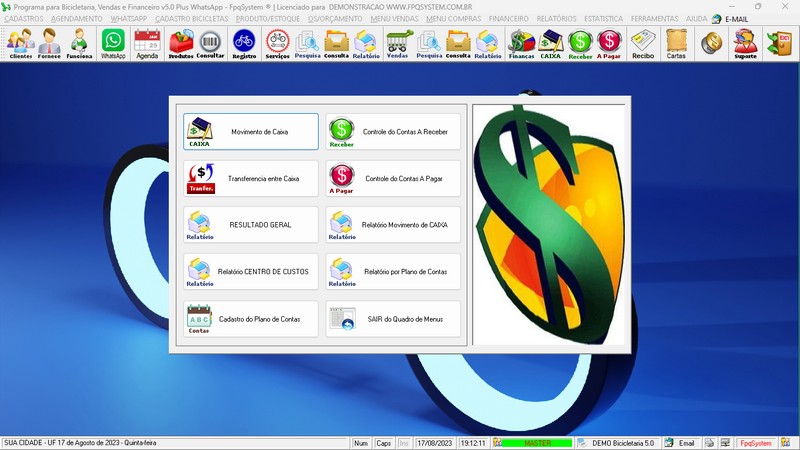Open the Financeiro menu
800x450 pixels.
(x=508, y=18)
